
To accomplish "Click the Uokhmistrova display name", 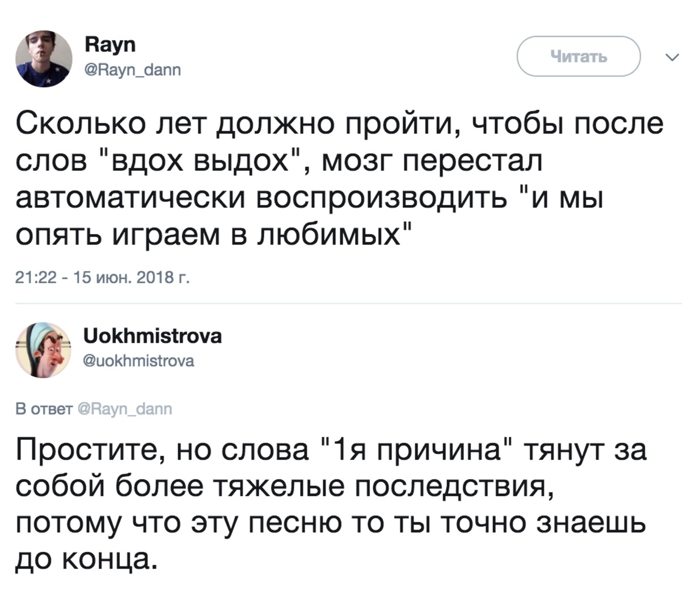I will coord(153,336).
